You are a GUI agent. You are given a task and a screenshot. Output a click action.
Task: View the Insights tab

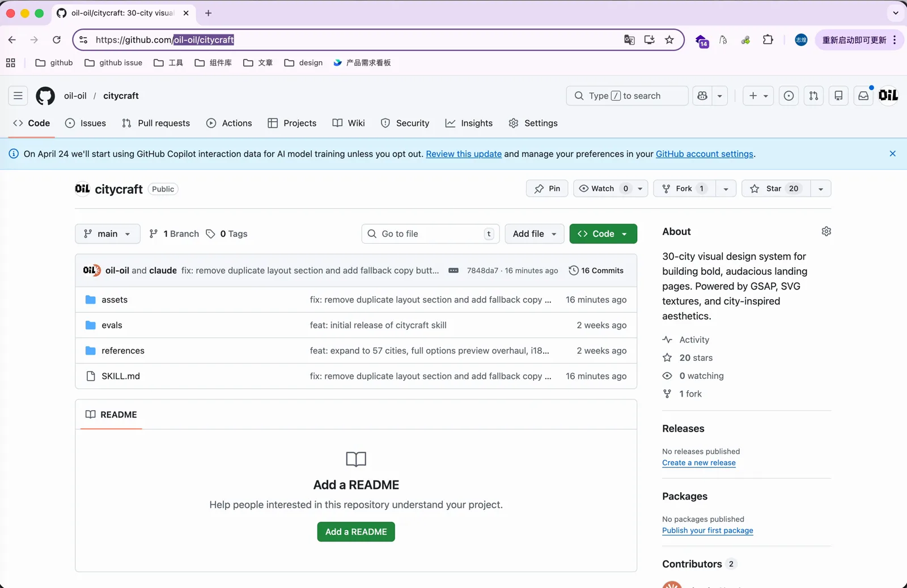point(469,123)
